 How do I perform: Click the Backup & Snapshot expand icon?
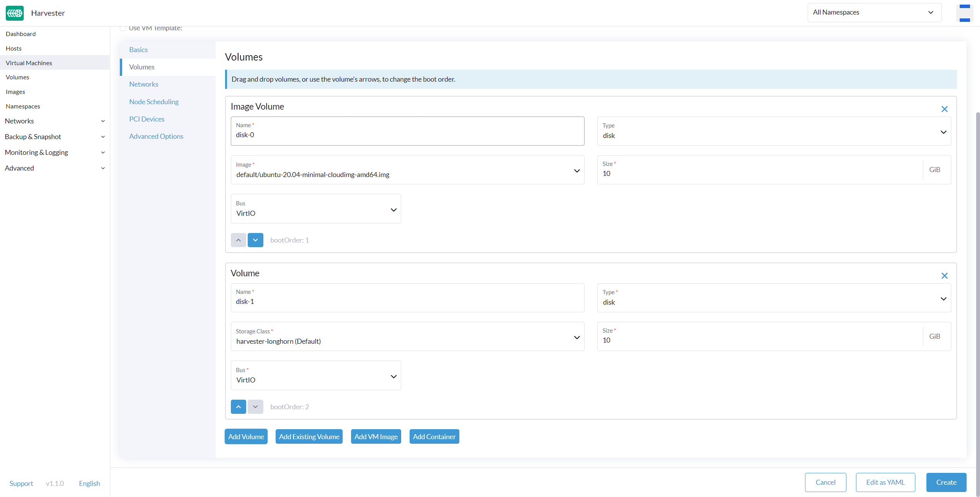point(103,136)
